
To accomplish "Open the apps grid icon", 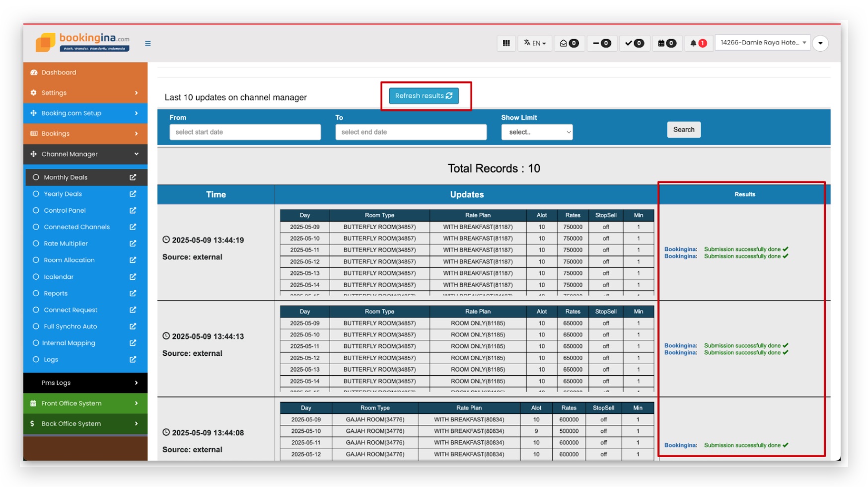I will [506, 43].
